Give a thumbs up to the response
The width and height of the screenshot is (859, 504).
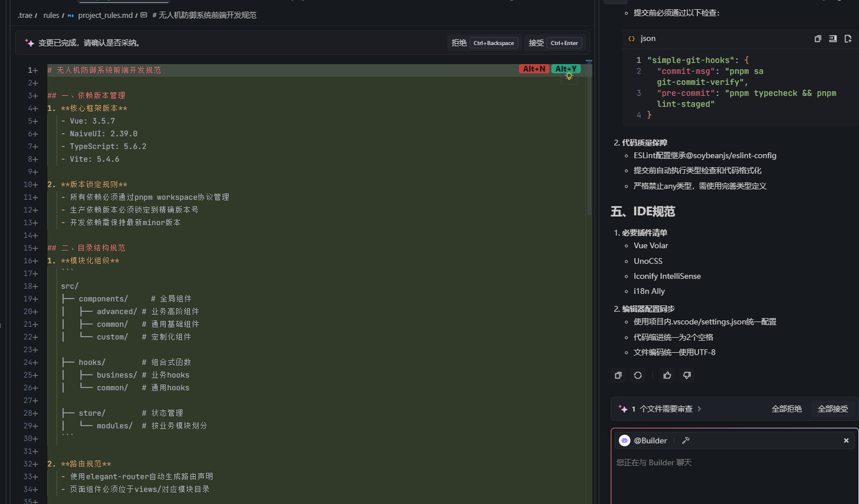pyautogui.click(x=667, y=375)
